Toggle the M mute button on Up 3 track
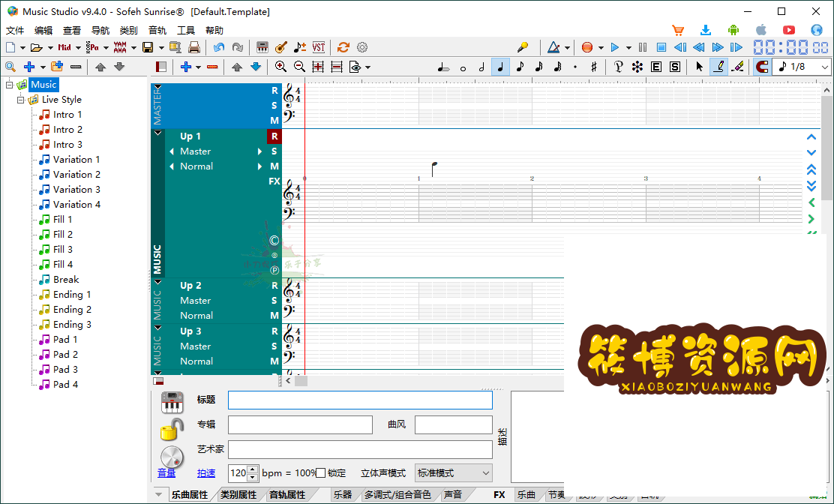Image resolution: width=834 pixels, height=504 pixels. point(274,361)
